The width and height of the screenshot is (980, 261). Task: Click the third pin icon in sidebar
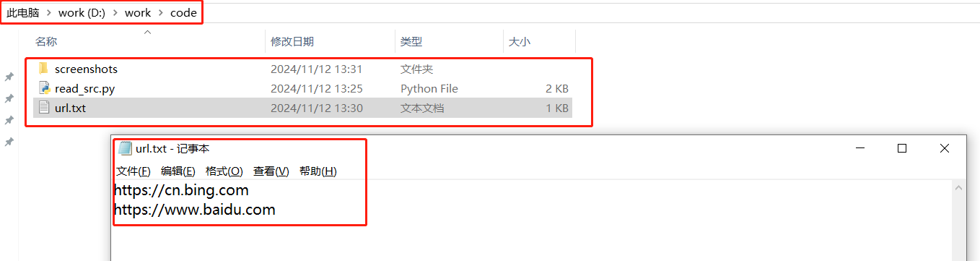(9, 120)
